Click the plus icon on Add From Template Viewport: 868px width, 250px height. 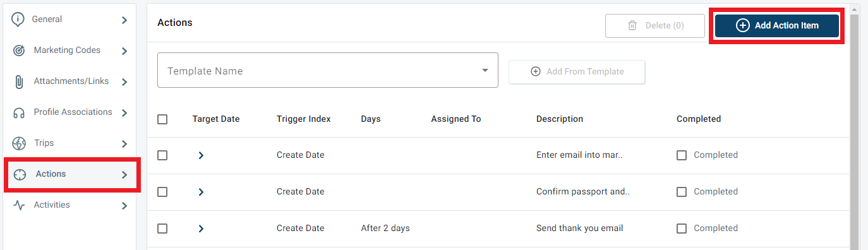(x=536, y=72)
